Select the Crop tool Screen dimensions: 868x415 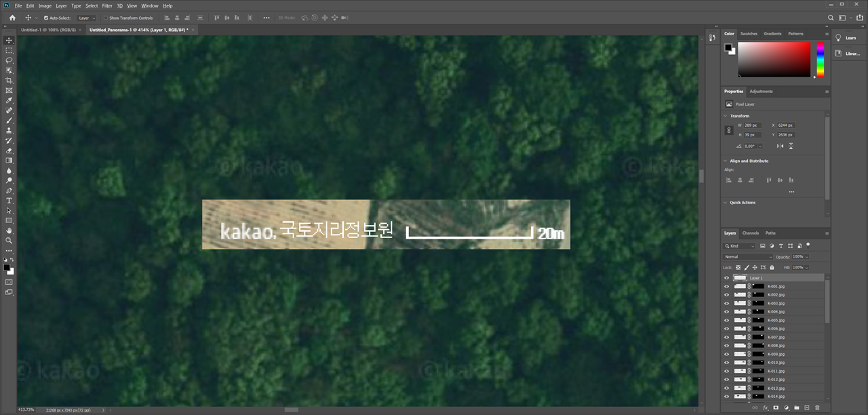tap(9, 80)
